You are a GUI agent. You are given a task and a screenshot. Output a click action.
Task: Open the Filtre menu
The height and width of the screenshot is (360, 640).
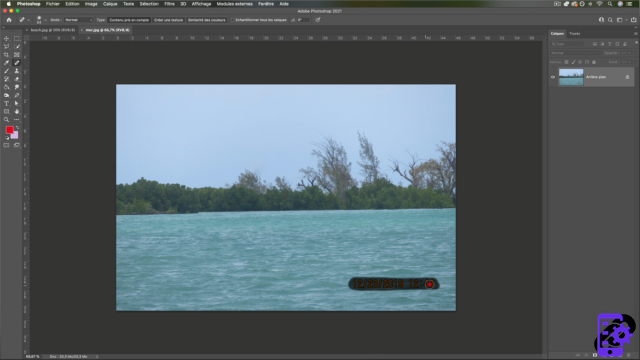pyautogui.click(x=169, y=4)
